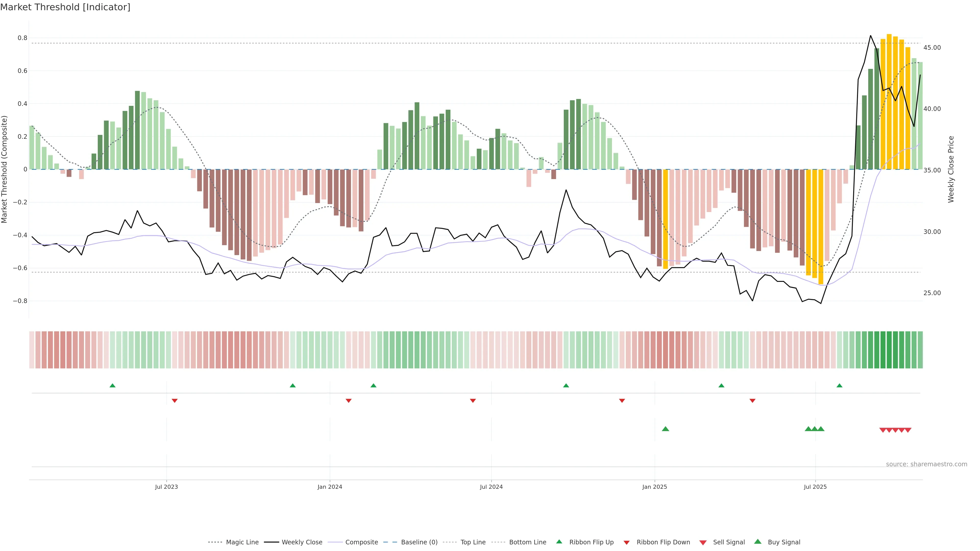
Task: Click the Jul 2025 x-axis label
Action: pos(815,487)
